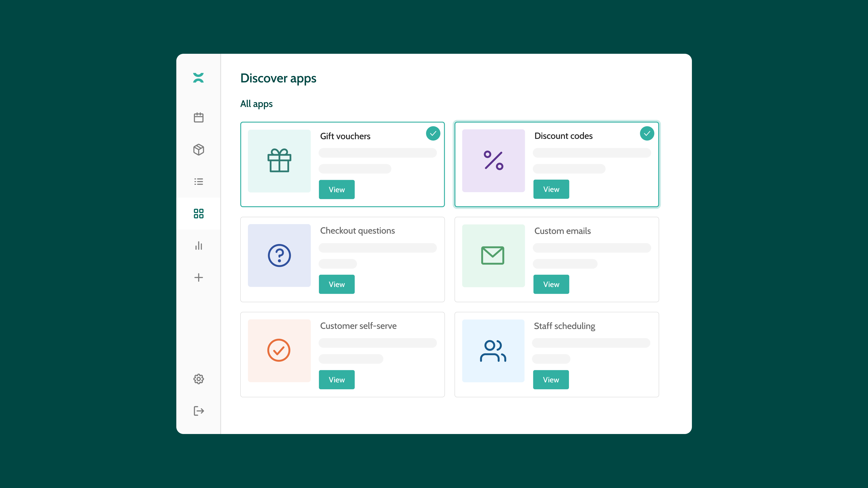This screenshot has width=868, height=488.
Task: Open the calendar section in the sidebar
Action: point(199,117)
